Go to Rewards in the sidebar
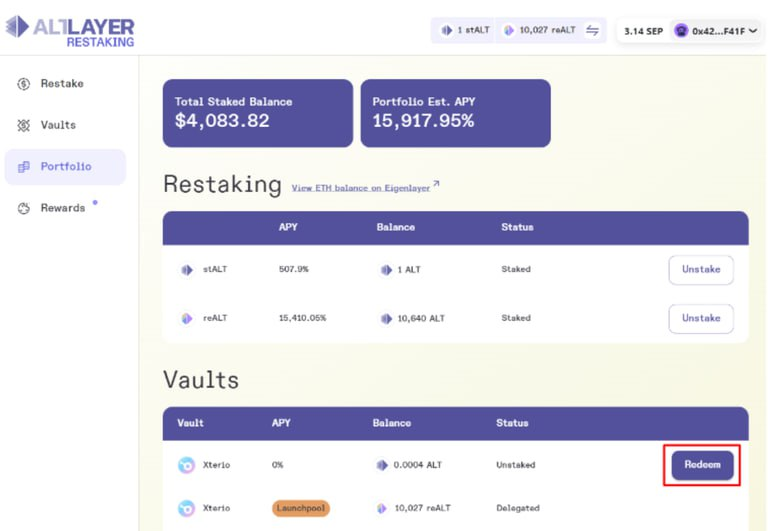Image resolution: width=768 pixels, height=531 pixels. coord(63,208)
